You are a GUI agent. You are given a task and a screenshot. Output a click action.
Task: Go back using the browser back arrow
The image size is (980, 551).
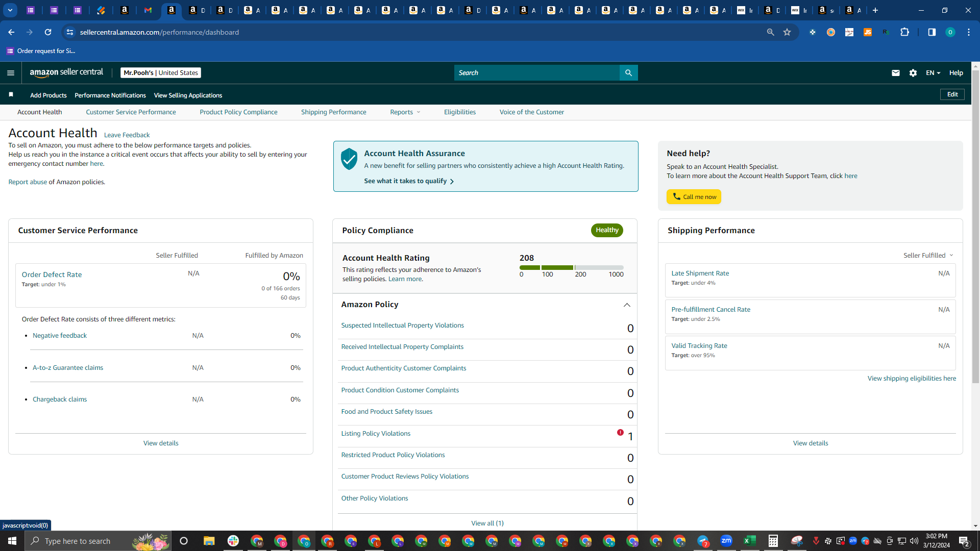pyautogui.click(x=11, y=32)
